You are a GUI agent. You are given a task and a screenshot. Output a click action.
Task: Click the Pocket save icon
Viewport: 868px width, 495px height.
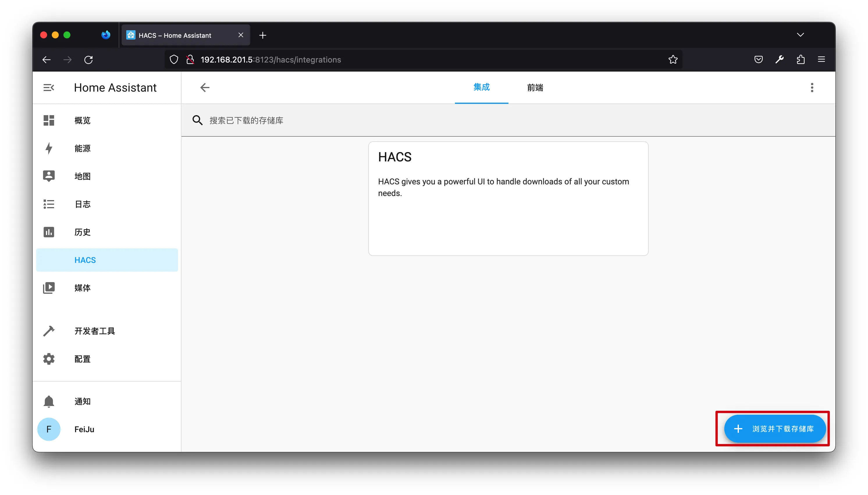tap(758, 60)
